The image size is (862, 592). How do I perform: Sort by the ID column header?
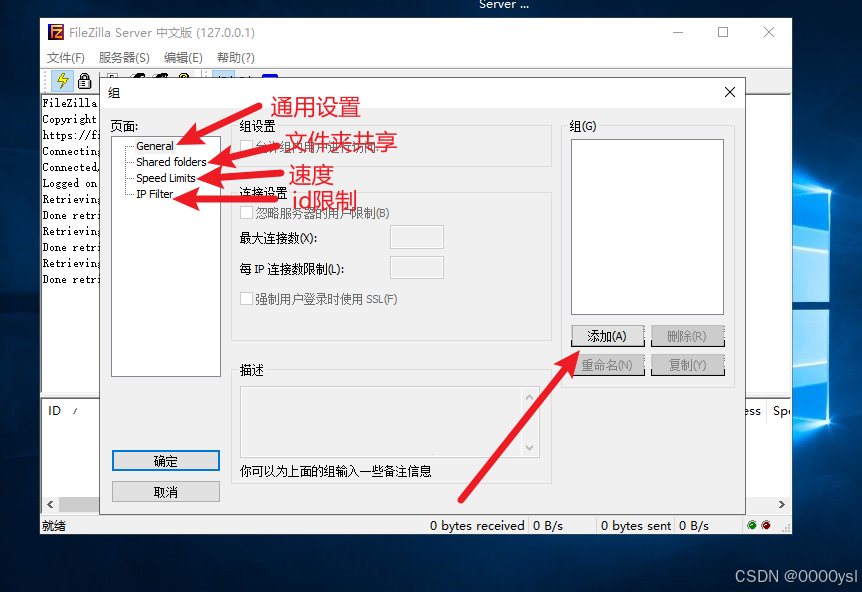click(54, 411)
